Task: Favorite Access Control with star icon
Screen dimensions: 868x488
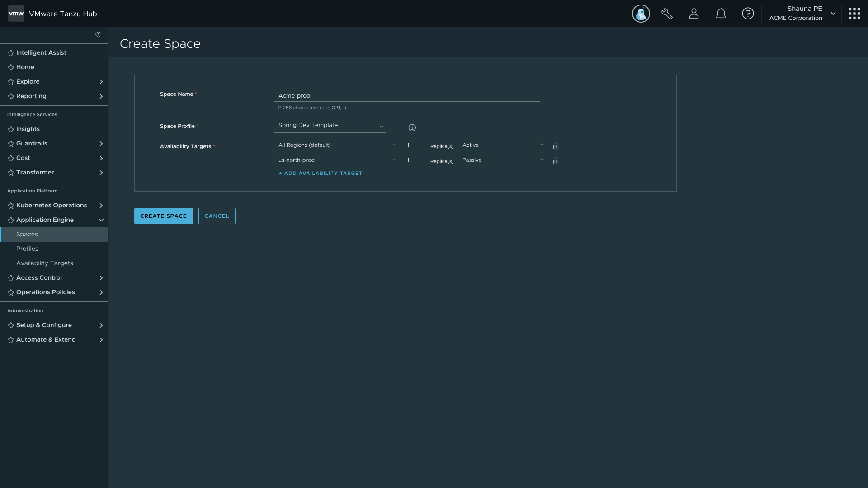Action: tap(11, 278)
